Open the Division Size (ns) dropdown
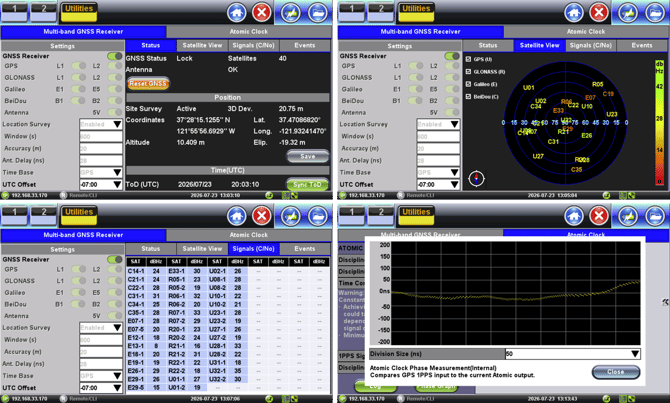Screen dimensions: 670x403 click(573, 354)
